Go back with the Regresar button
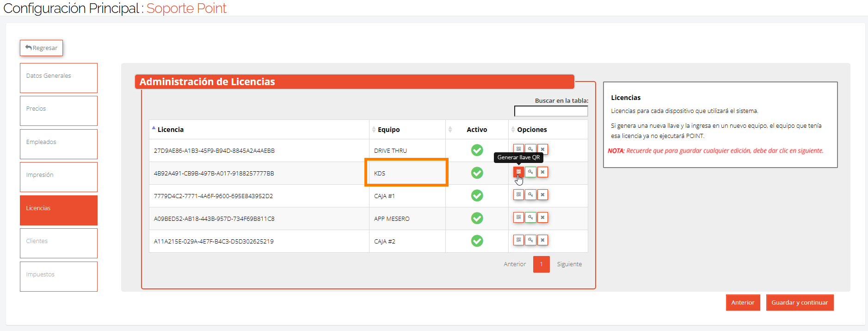Image resolution: width=868 pixels, height=331 pixels. 41,48
